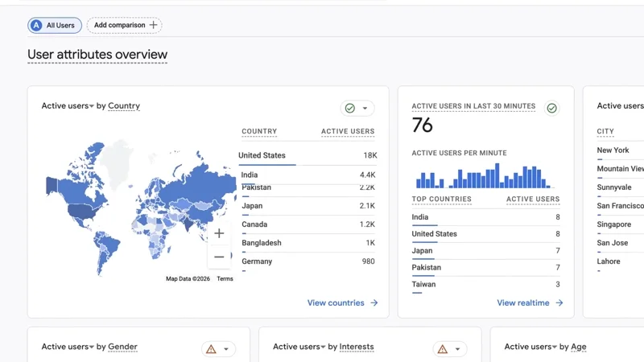Open View realtime link
Image resolution: width=644 pixels, height=362 pixels.
(530, 303)
